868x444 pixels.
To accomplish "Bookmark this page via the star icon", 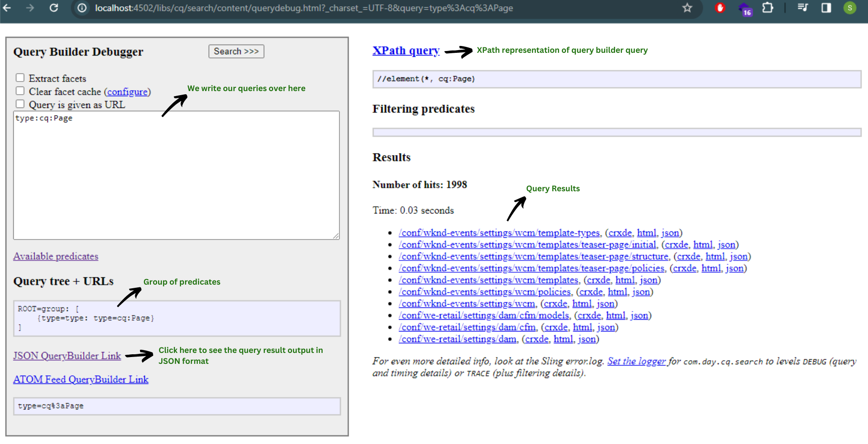I will (x=687, y=8).
